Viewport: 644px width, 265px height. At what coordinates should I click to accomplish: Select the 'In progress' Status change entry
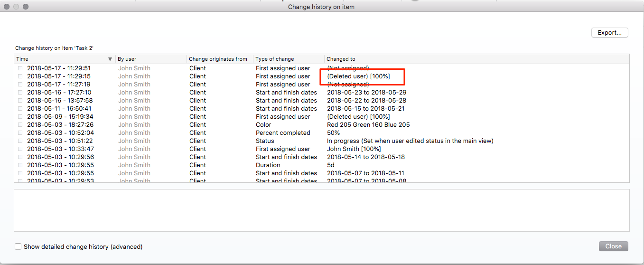pyautogui.click(x=410, y=141)
